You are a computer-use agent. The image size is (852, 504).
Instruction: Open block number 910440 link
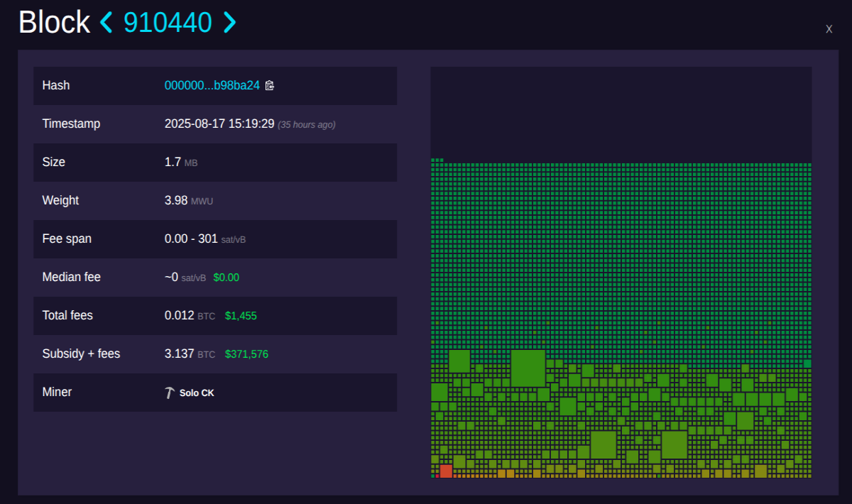pyautogui.click(x=168, y=23)
